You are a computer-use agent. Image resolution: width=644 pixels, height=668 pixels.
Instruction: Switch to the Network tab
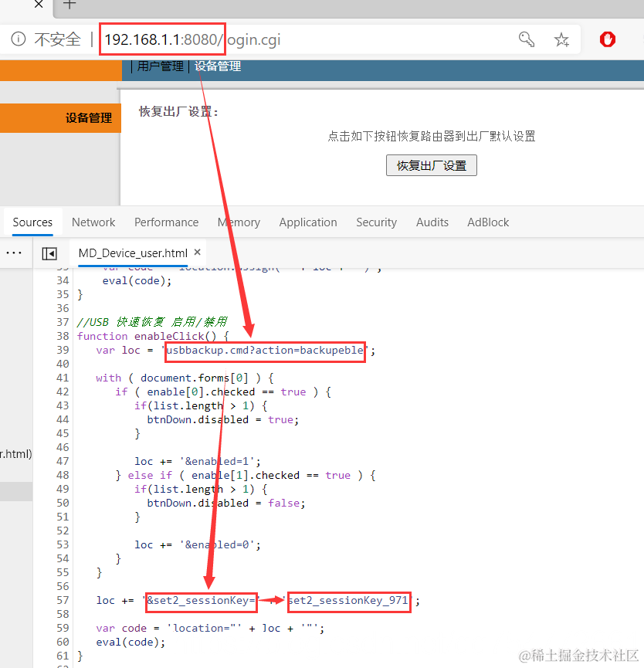coord(93,222)
